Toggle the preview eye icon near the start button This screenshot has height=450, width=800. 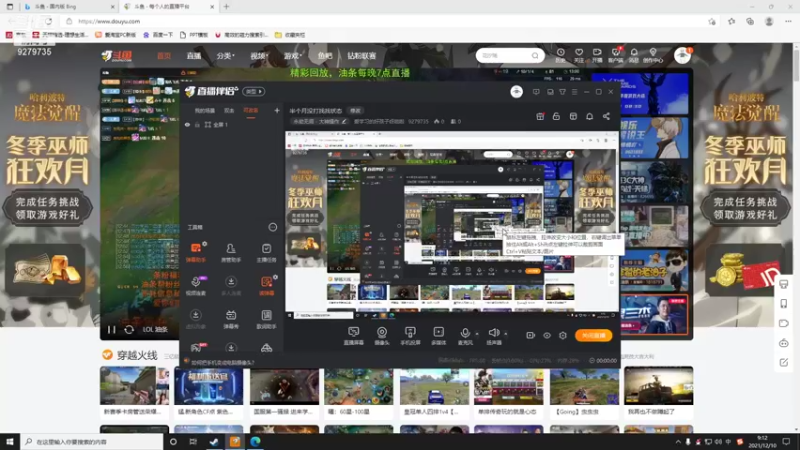(547, 335)
